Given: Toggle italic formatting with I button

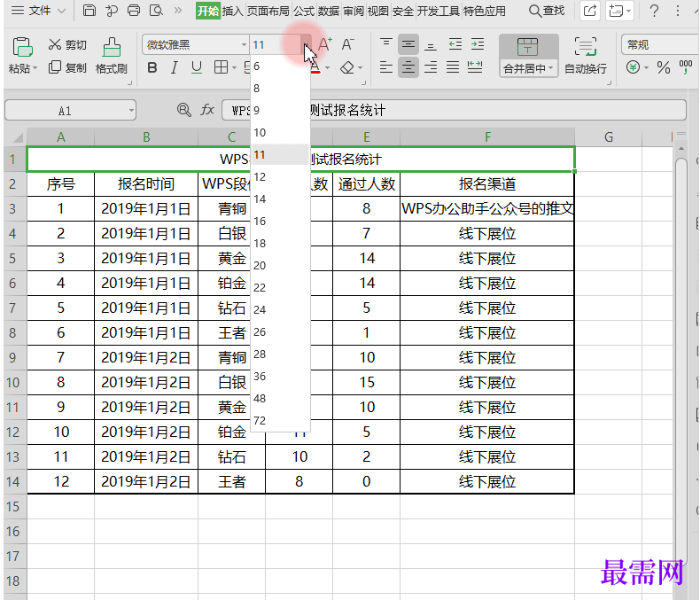Looking at the screenshot, I should click(x=174, y=67).
